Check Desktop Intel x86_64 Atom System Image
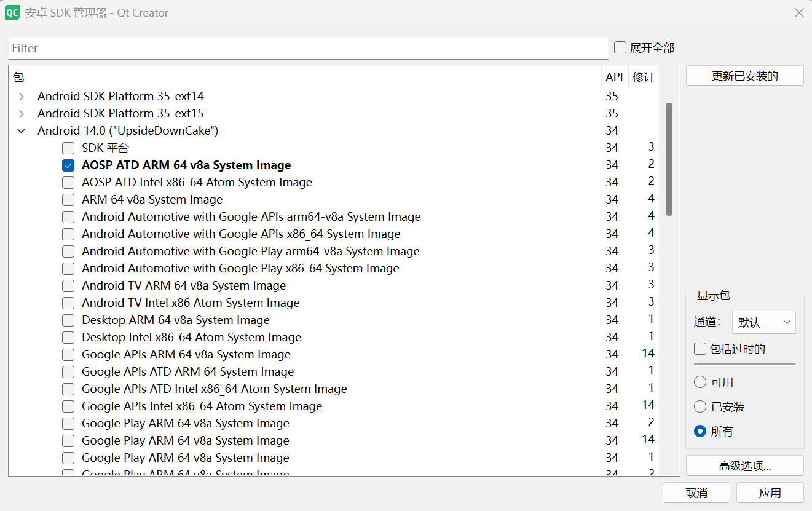 (x=68, y=337)
